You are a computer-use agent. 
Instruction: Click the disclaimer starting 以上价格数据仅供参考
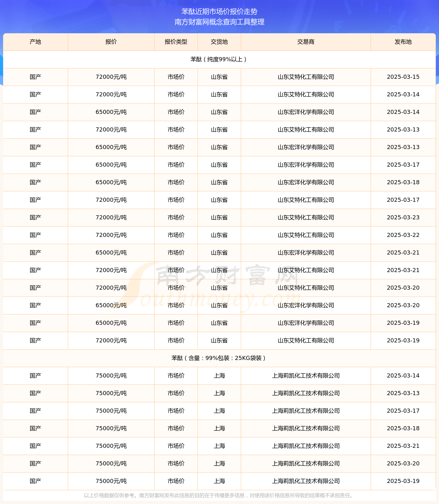[x=219, y=496]
